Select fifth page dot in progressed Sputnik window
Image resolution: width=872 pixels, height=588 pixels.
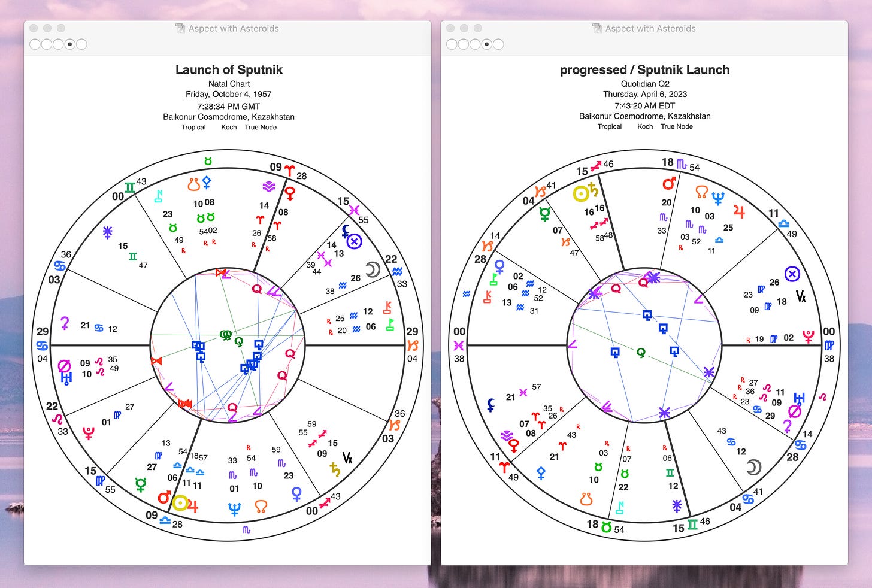click(x=498, y=44)
